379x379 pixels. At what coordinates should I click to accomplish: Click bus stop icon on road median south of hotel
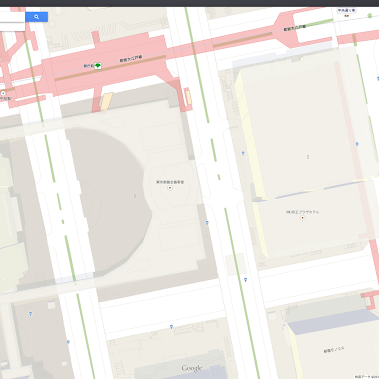(245, 280)
